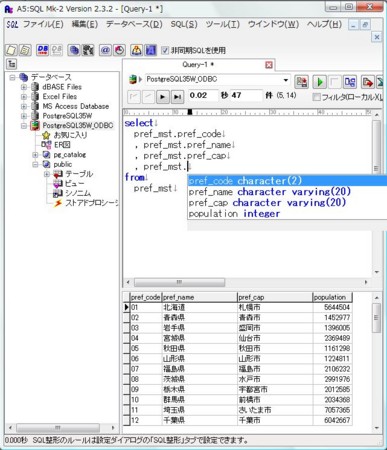This screenshot has width=387, height=450.
Task: Click the SQL execute-with-plan icon beside dropdown
Action: [x=302, y=82]
